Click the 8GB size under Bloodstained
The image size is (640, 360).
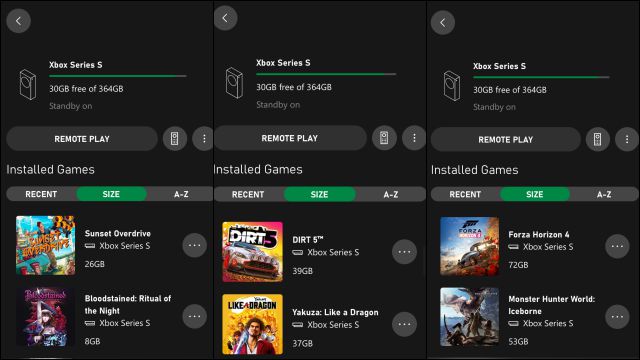92,341
